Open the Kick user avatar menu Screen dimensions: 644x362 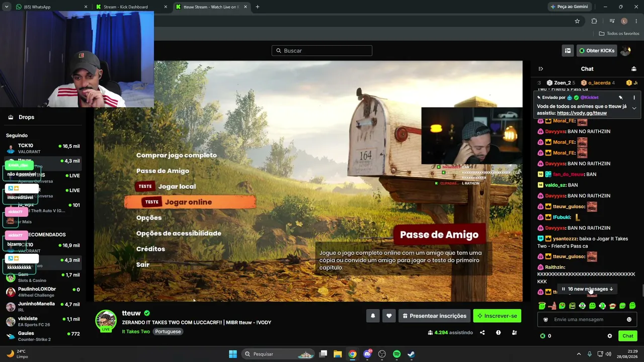tap(625, 51)
